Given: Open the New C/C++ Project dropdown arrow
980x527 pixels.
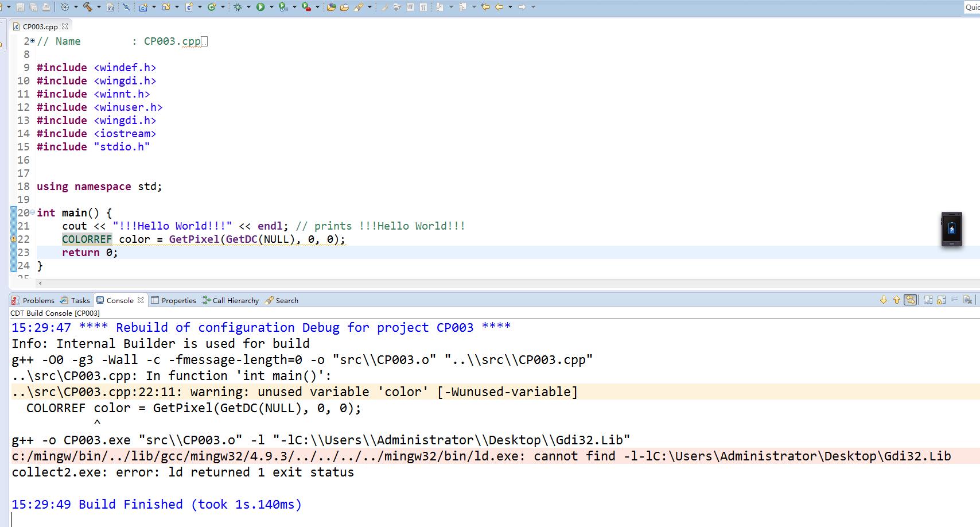Looking at the screenshot, I should [x=154, y=7].
